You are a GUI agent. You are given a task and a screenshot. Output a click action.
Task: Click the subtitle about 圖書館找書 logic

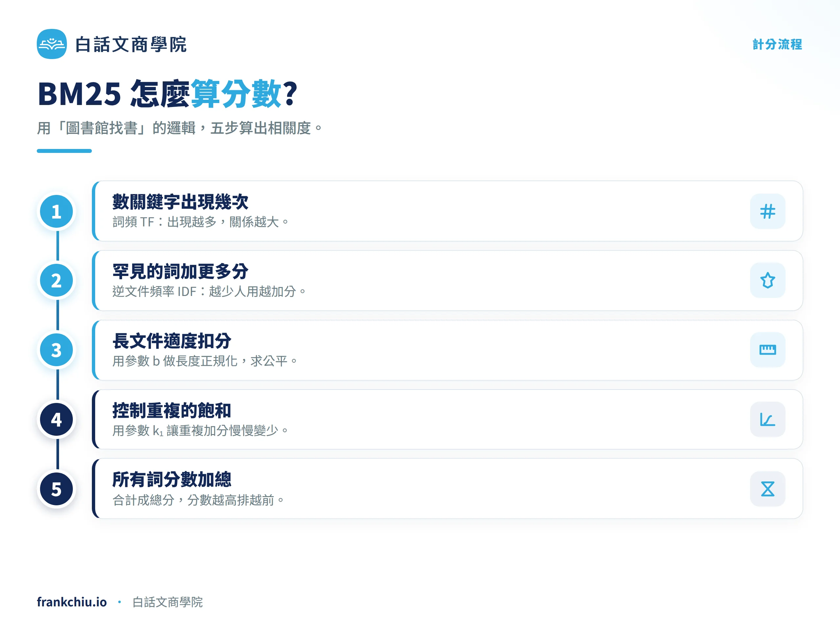tap(179, 128)
